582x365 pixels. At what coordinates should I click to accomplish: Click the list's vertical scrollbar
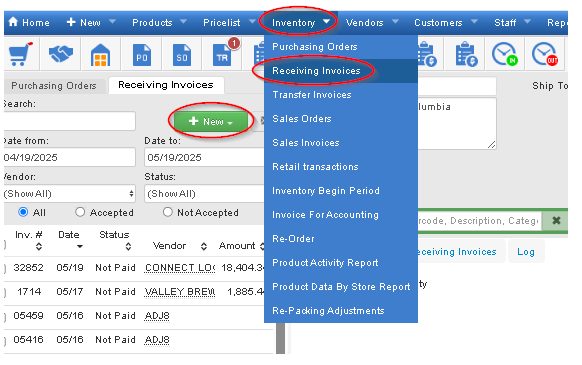pyautogui.click(x=280, y=338)
